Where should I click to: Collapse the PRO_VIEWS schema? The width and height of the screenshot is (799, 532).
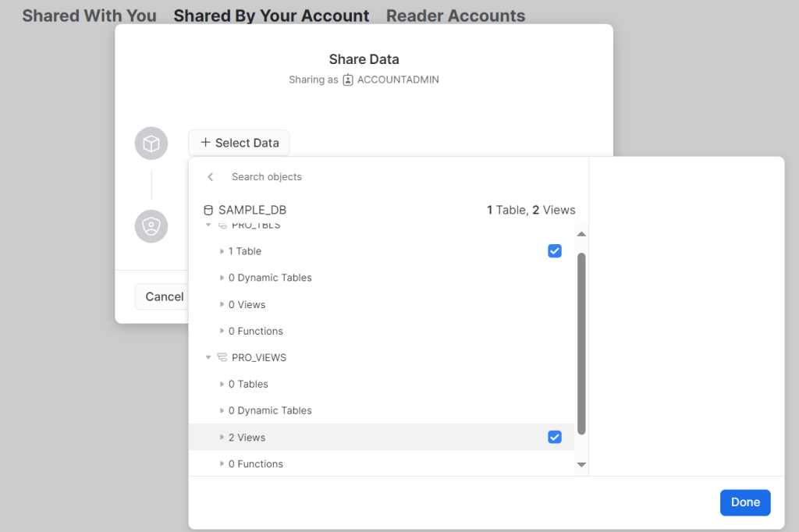[207, 357]
